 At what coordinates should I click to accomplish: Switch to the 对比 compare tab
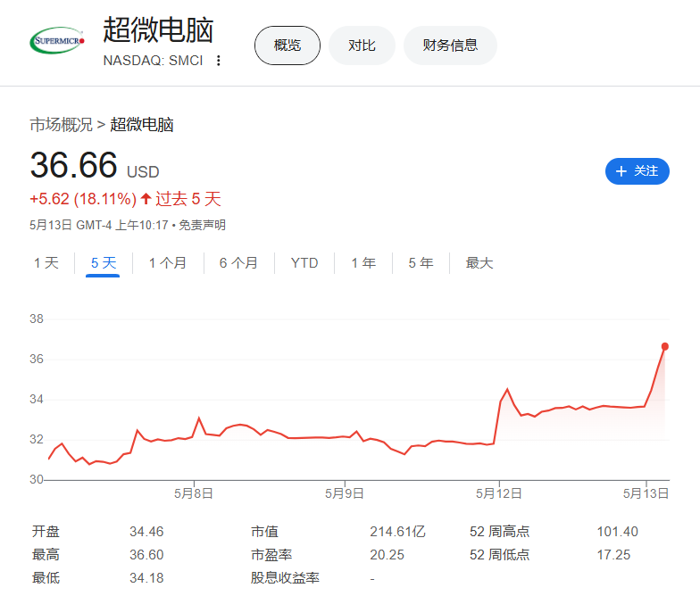tap(362, 46)
